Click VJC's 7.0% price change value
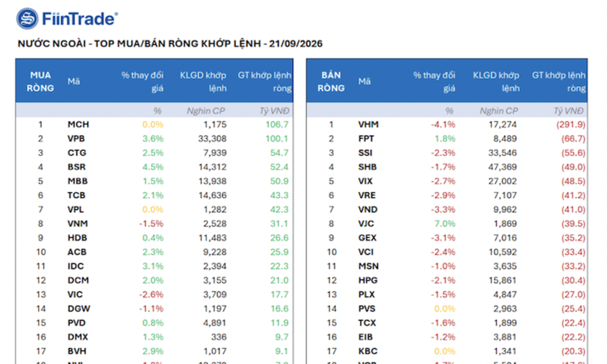The image size is (607, 364). click(x=445, y=224)
